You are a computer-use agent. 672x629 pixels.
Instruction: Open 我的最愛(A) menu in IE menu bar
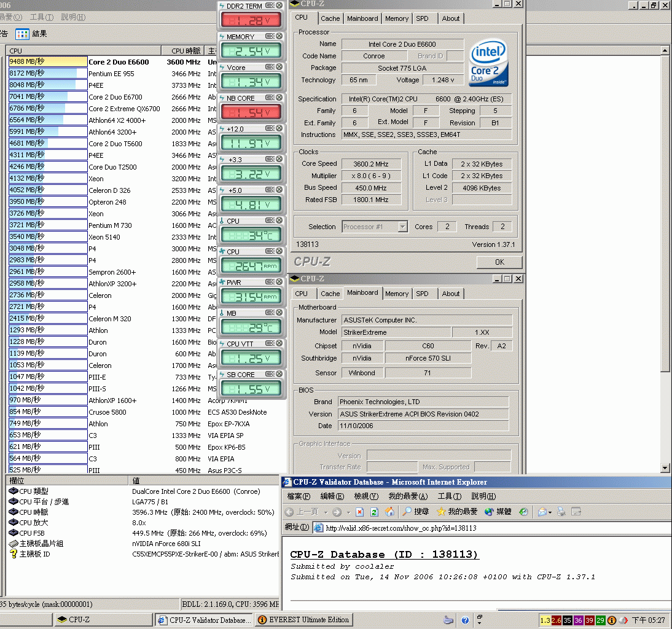pos(408,496)
